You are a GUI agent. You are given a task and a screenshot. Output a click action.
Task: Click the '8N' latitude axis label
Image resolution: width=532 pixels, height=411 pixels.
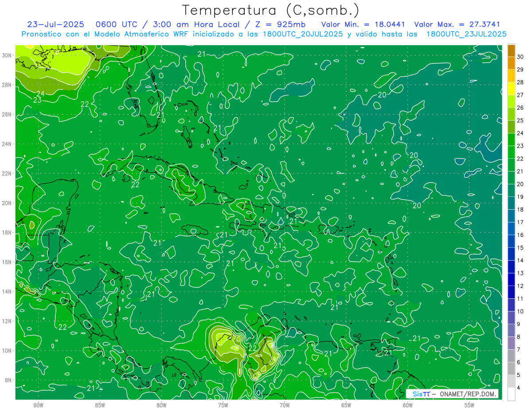(x=8, y=380)
